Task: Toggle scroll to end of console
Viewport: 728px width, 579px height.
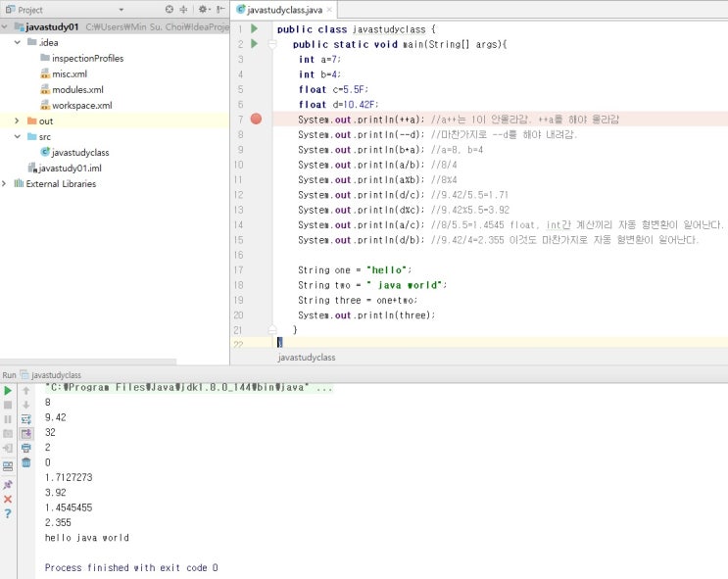Action: coord(26,433)
